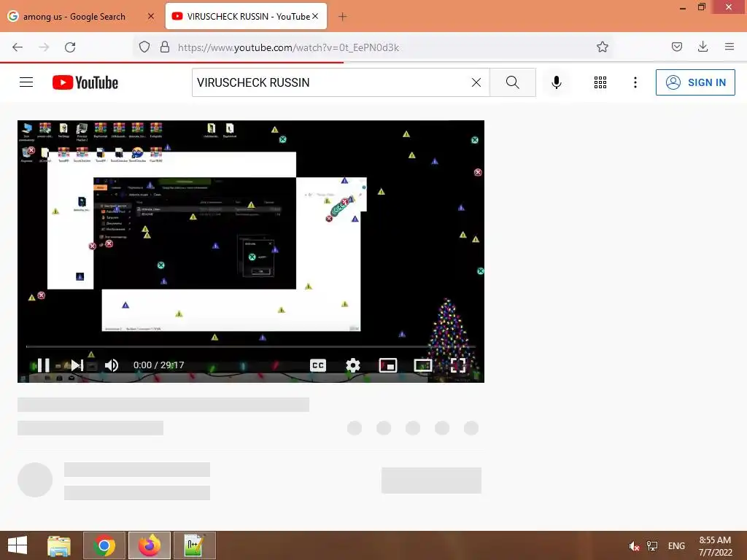Open the YouTube settings three-dot menu
The height and width of the screenshot is (560, 747).
coord(635,82)
